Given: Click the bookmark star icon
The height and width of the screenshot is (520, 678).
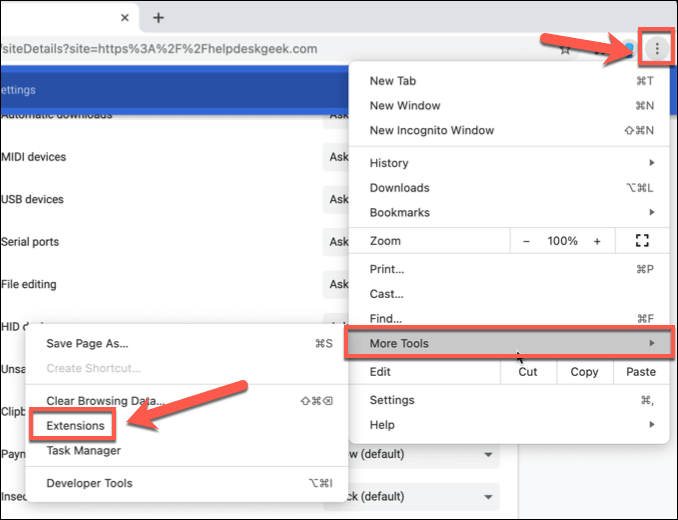Looking at the screenshot, I should point(565,48).
